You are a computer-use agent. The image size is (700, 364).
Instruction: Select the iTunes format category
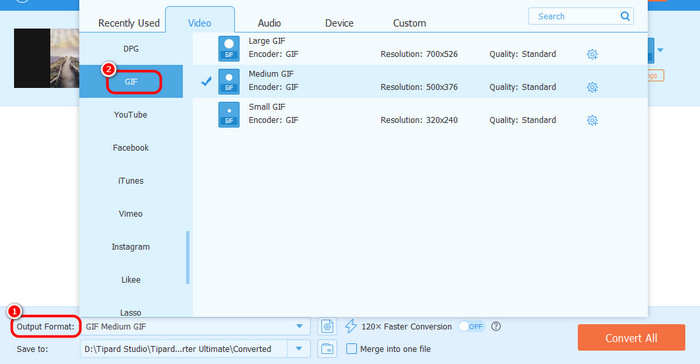click(x=131, y=181)
